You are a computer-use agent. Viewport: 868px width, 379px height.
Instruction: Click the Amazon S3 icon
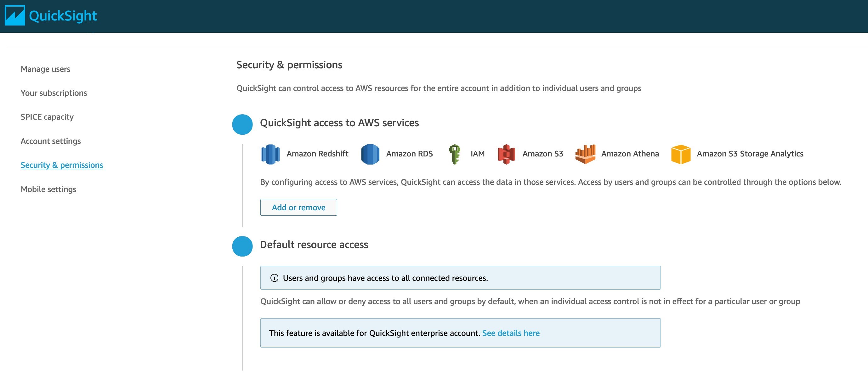pyautogui.click(x=507, y=154)
